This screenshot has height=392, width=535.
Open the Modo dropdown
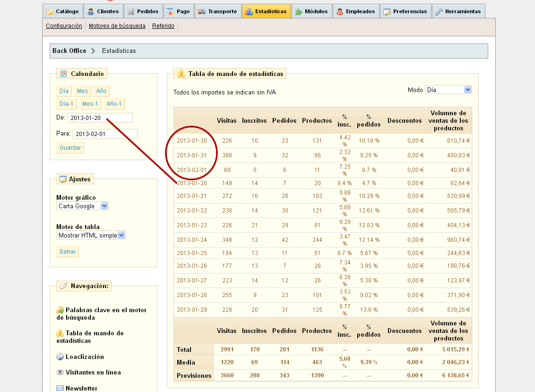pos(448,90)
